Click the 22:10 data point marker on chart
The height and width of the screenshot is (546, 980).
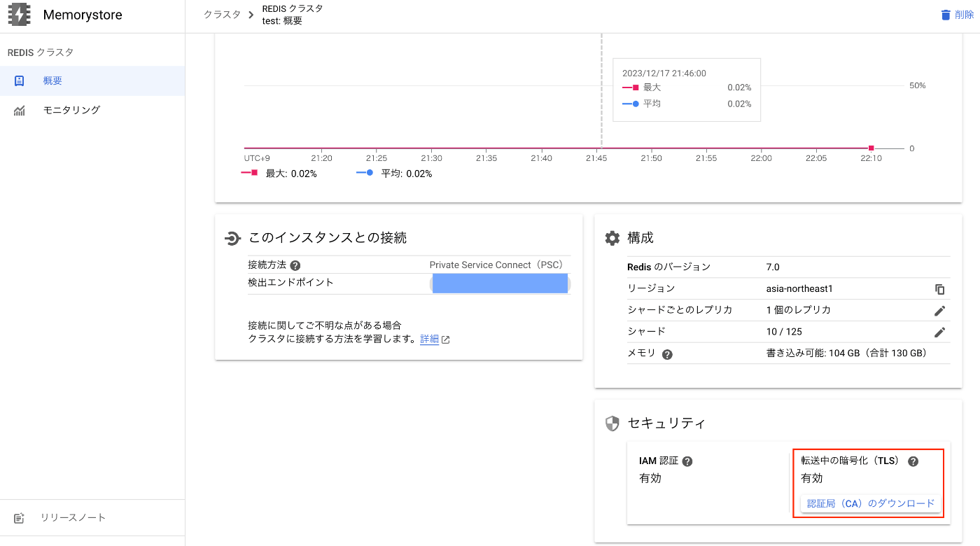[871, 148]
